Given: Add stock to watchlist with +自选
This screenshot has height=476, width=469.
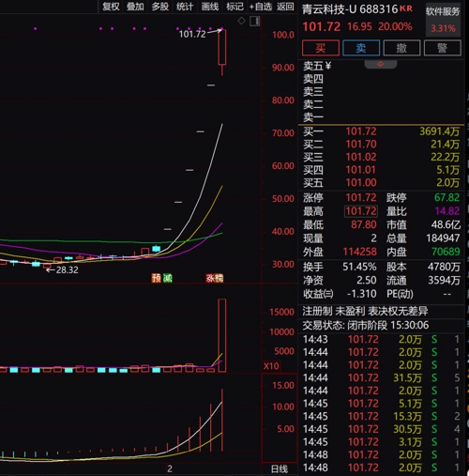Looking at the screenshot, I should point(261,7).
